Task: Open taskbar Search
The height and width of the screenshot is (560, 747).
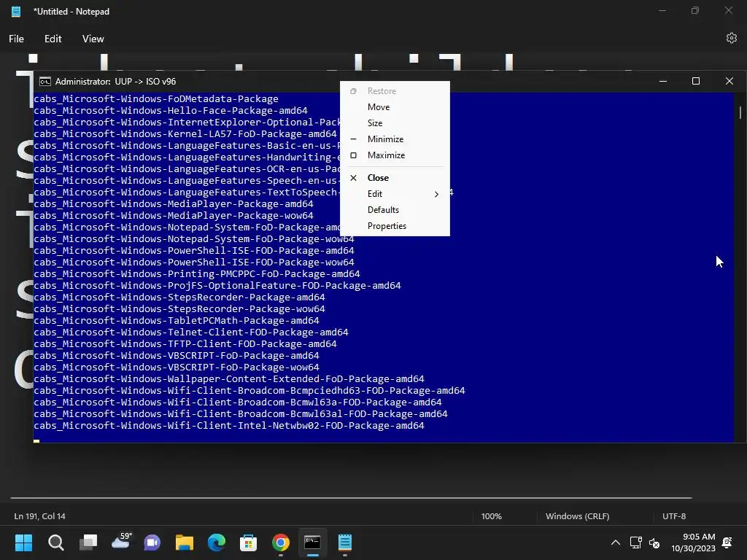Action: click(x=55, y=542)
